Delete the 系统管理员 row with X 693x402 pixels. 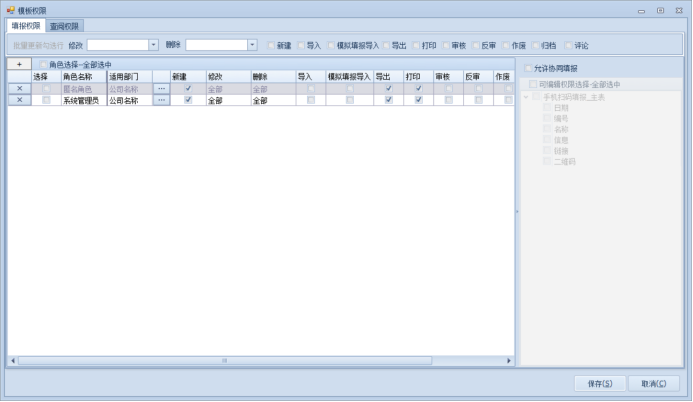tap(19, 100)
